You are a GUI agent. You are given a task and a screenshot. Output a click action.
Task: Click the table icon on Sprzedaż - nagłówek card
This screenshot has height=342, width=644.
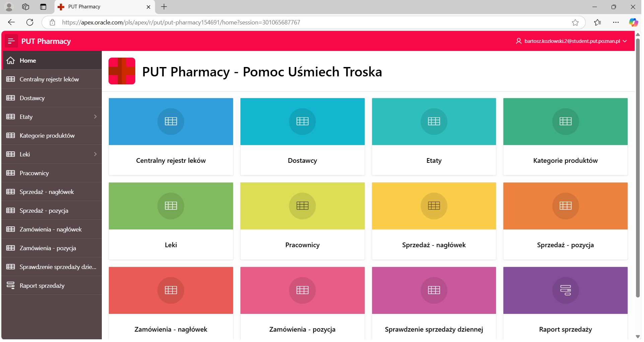434,206
